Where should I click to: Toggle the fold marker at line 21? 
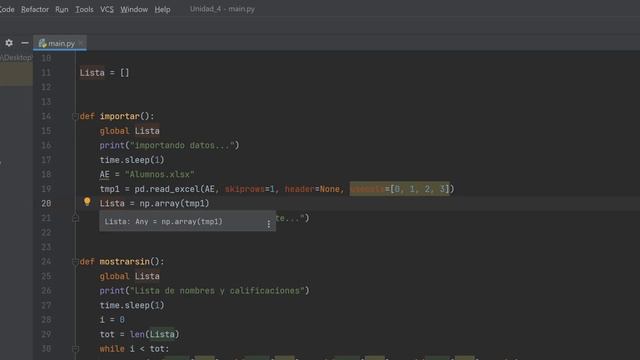[x=75, y=218]
